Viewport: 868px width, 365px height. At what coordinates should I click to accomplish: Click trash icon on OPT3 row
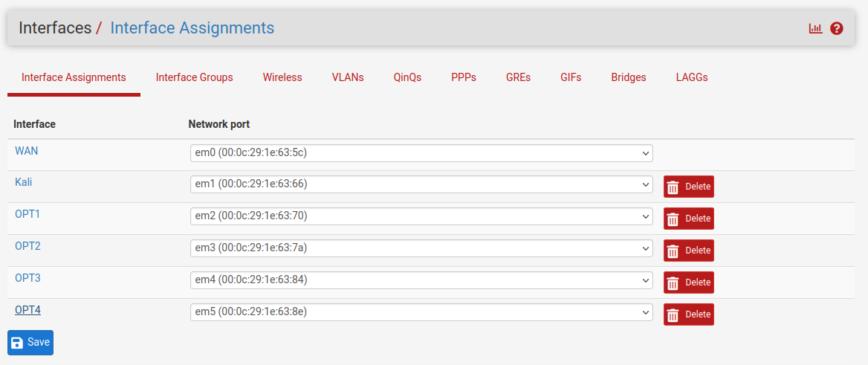(x=673, y=282)
